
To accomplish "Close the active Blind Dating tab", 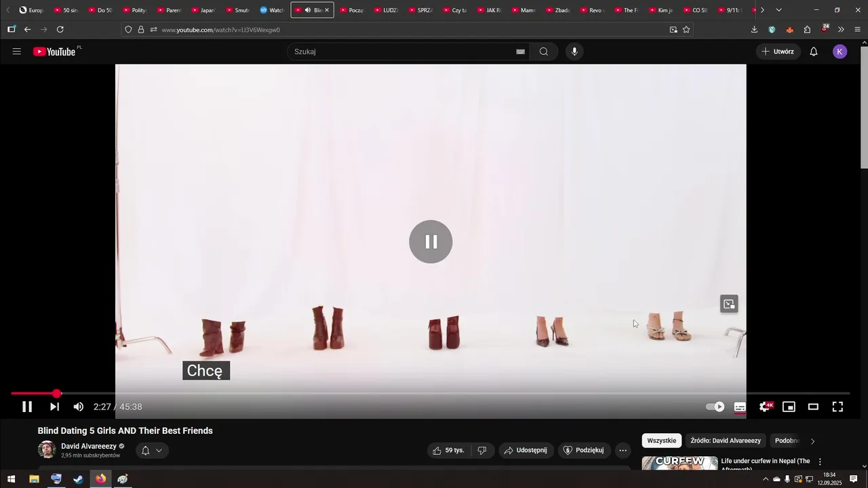I will (x=327, y=10).
